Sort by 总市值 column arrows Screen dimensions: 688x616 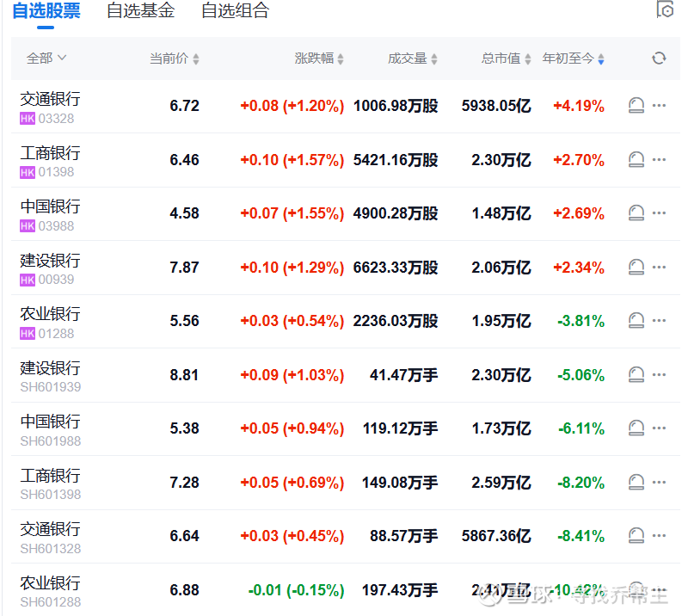click(x=528, y=59)
